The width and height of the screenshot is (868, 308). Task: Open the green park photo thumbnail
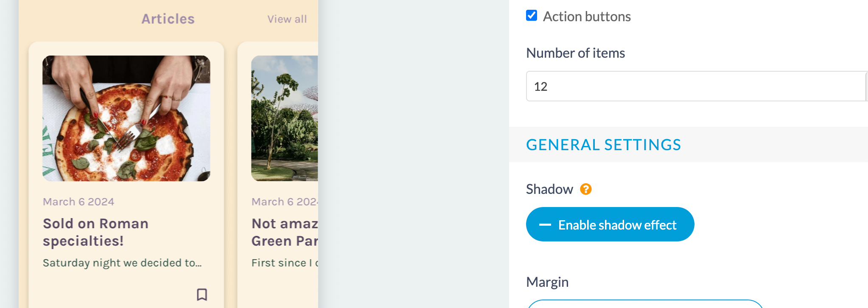[284, 118]
